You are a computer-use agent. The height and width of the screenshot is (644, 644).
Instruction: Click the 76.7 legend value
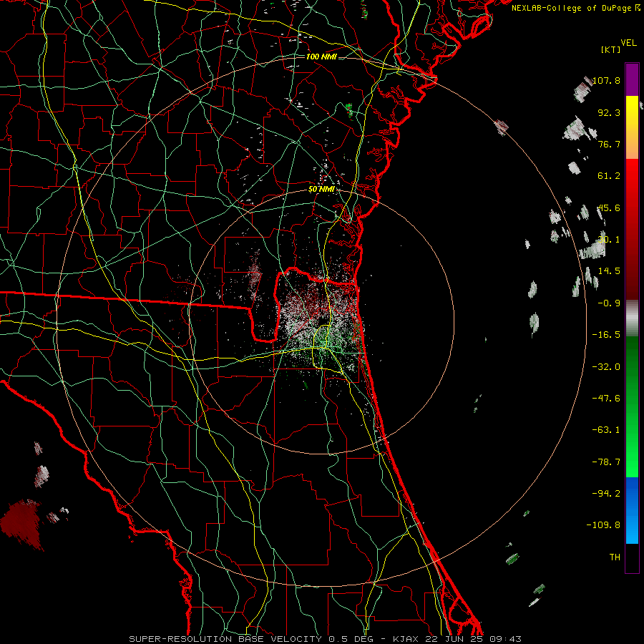point(609,144)
